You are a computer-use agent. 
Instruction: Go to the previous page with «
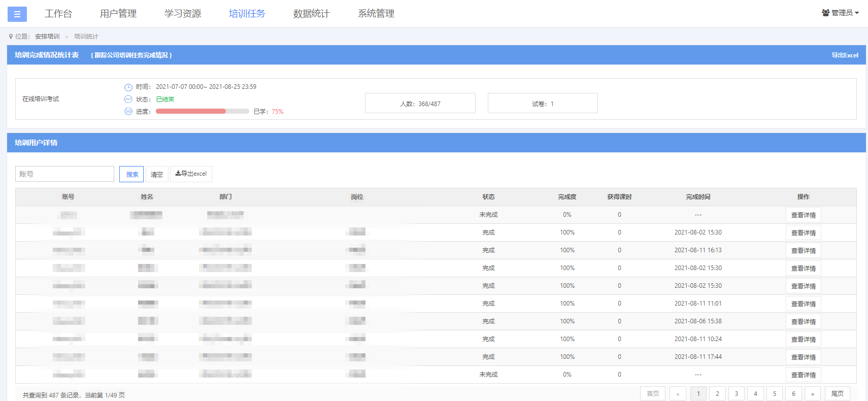point(678,394)
